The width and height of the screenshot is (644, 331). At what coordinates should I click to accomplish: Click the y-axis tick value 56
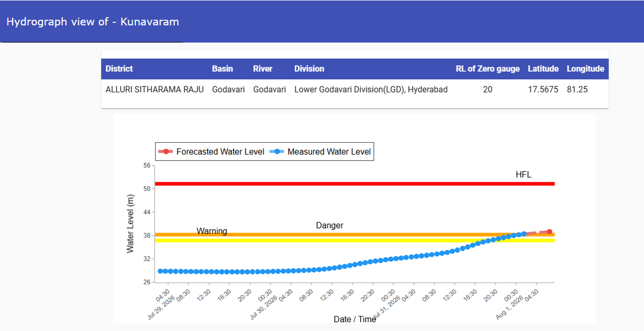pos(147,165)
